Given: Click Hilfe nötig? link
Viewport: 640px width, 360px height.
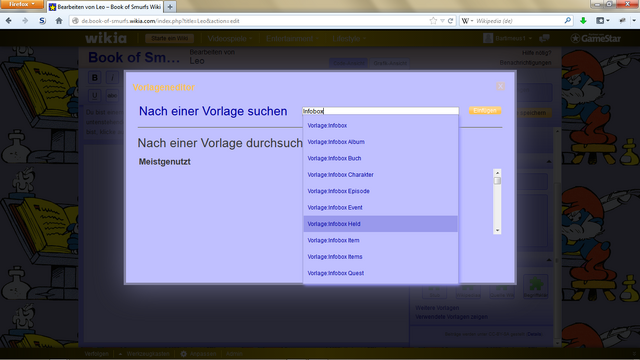Looking at the screenshot, I should point(536,53).
